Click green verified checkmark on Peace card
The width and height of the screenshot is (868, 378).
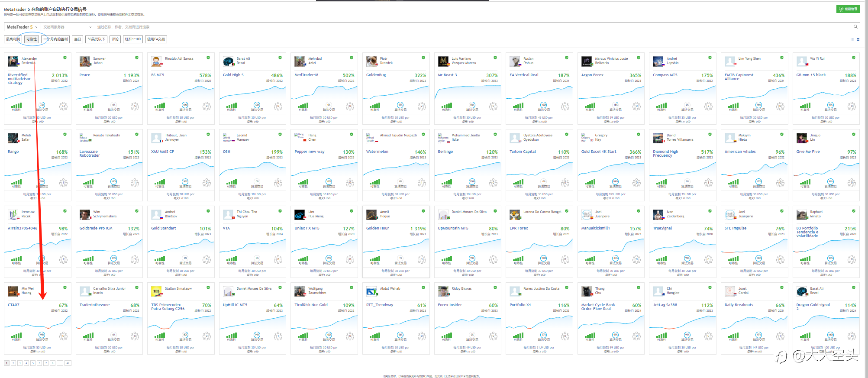(137, 58)
